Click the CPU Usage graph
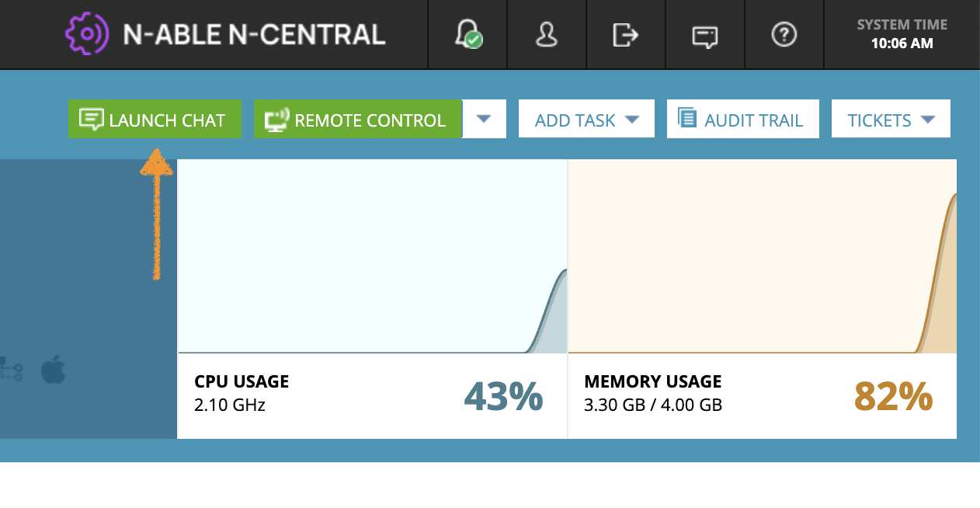 point(373,256)
